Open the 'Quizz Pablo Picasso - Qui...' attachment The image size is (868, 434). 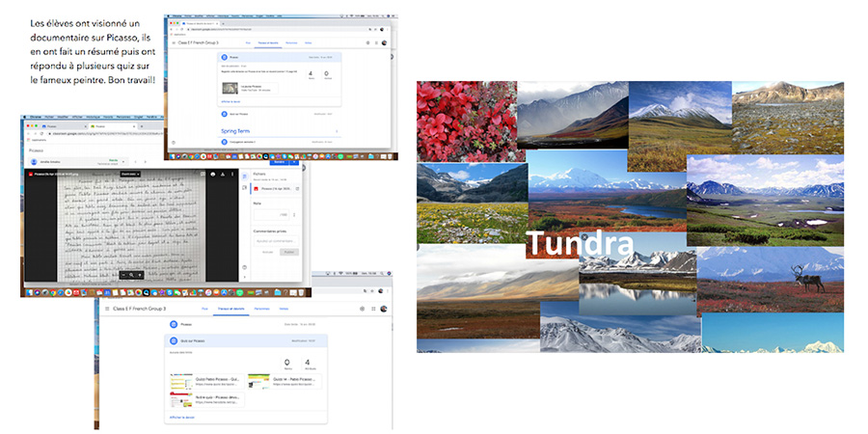point(206,381)
